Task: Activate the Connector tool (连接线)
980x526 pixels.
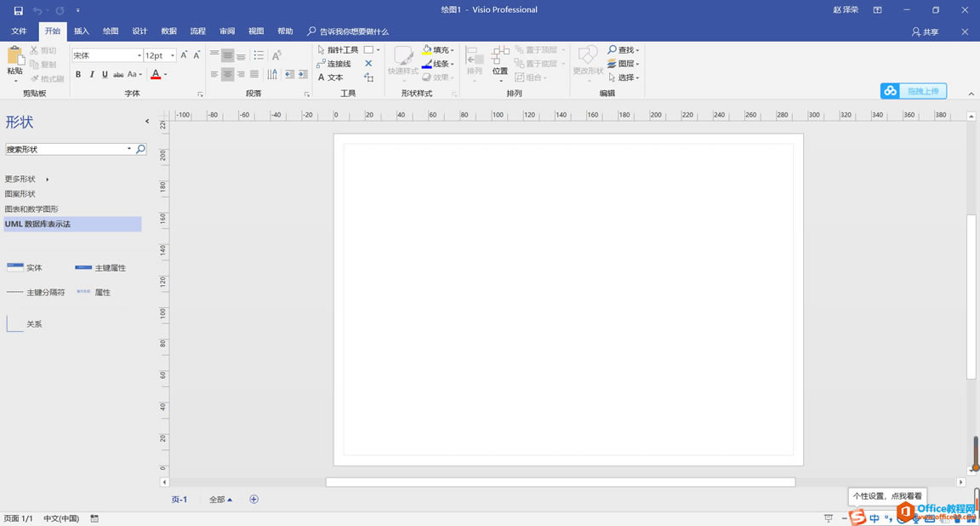Action: [x=337, y=63]
